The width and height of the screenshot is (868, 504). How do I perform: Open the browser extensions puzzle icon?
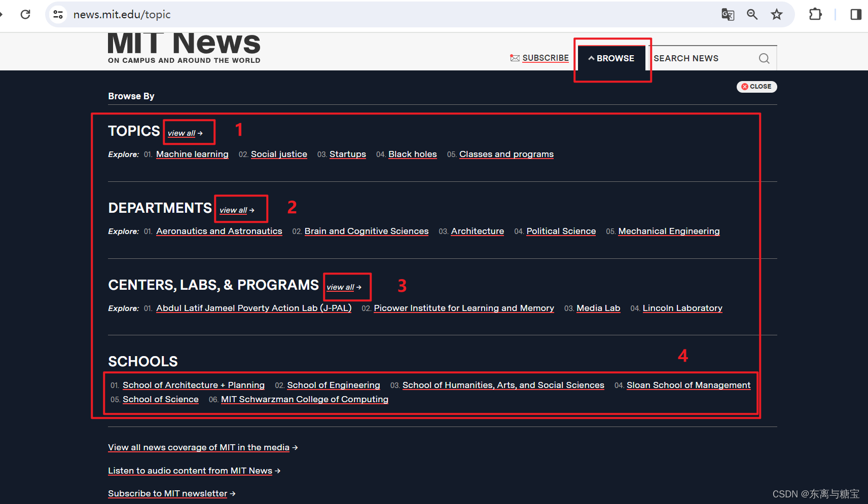[815, 14]
